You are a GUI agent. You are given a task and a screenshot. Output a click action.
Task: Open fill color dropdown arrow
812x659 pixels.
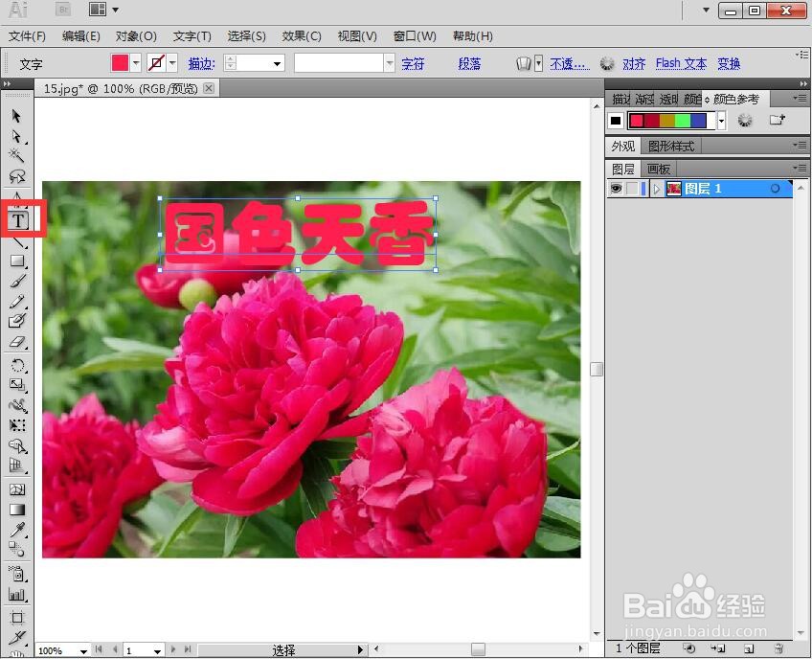click(136, 64)
